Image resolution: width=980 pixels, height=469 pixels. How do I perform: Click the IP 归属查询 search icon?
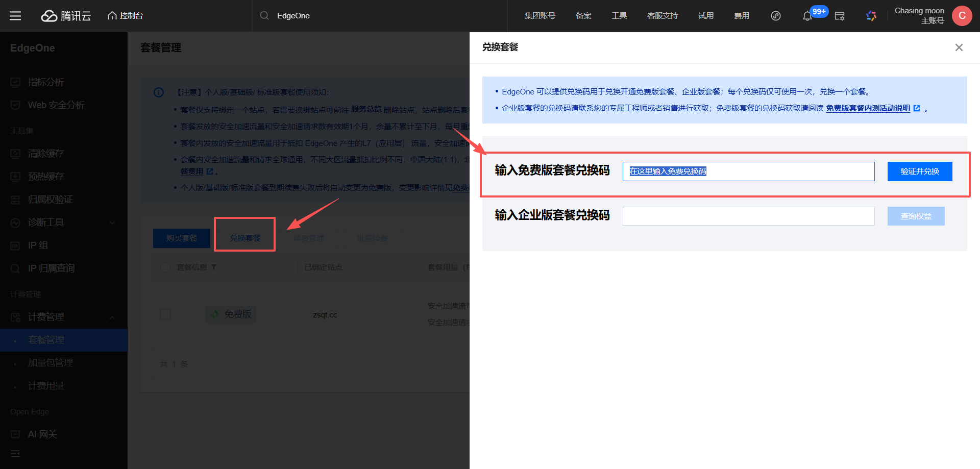point(15,268)
